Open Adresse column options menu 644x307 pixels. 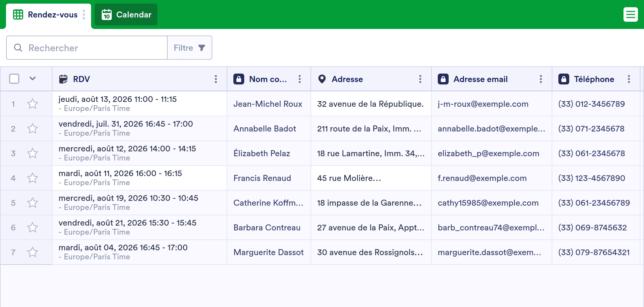click(x=420, y=79)
